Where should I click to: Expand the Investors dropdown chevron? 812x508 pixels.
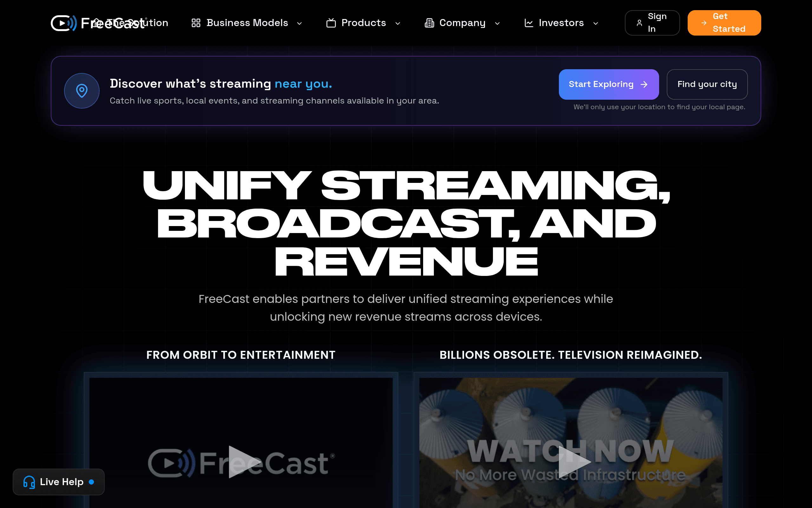596,23
